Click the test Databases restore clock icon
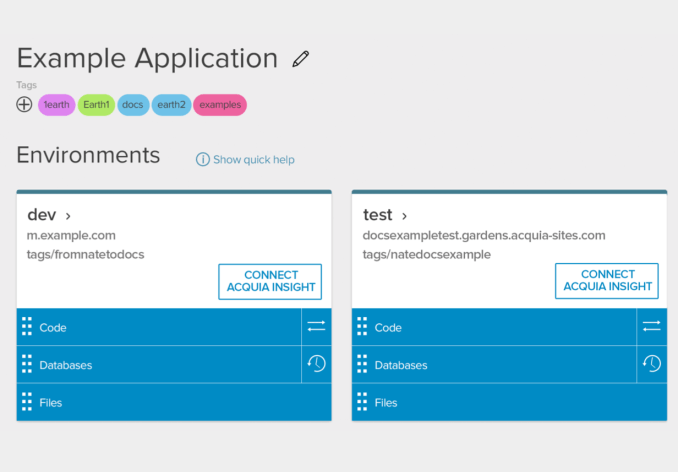Viewport: 678px width, 472px height. 651,364
